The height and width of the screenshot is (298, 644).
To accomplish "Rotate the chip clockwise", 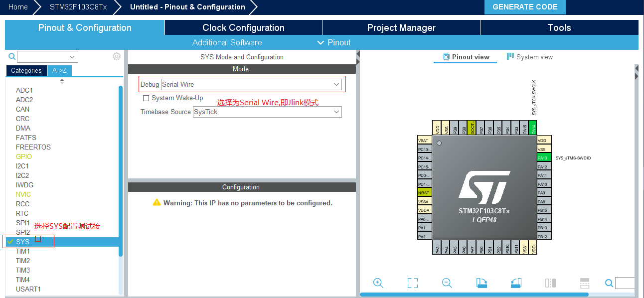I will pos(482,283).
